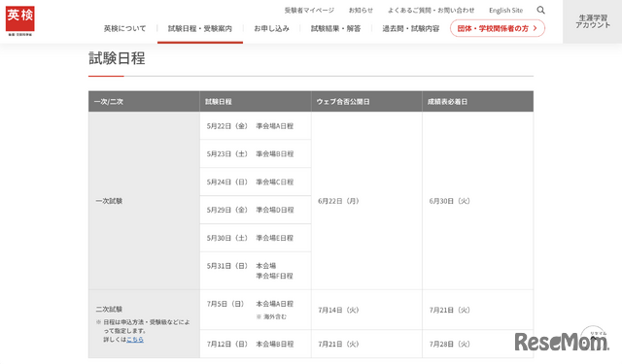The image size is (622, 364).
Task: Select 6月22日（月）web result date
Action: click(x=338, y=201)
